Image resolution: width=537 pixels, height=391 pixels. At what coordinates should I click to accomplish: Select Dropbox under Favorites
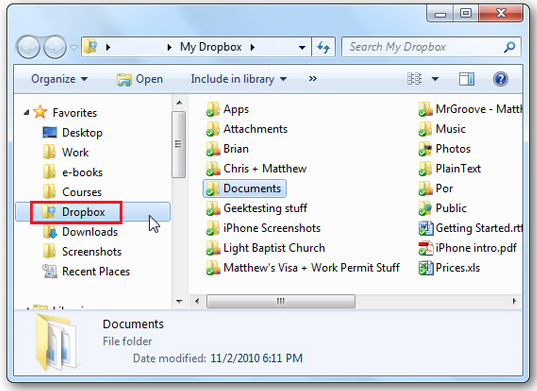click(x=93, y=212)
